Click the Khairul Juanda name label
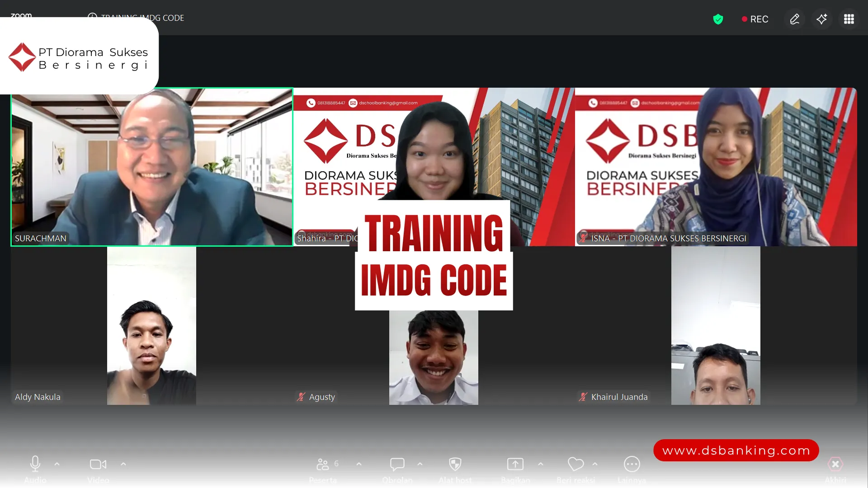868x488 pixels. click(619, 397)
